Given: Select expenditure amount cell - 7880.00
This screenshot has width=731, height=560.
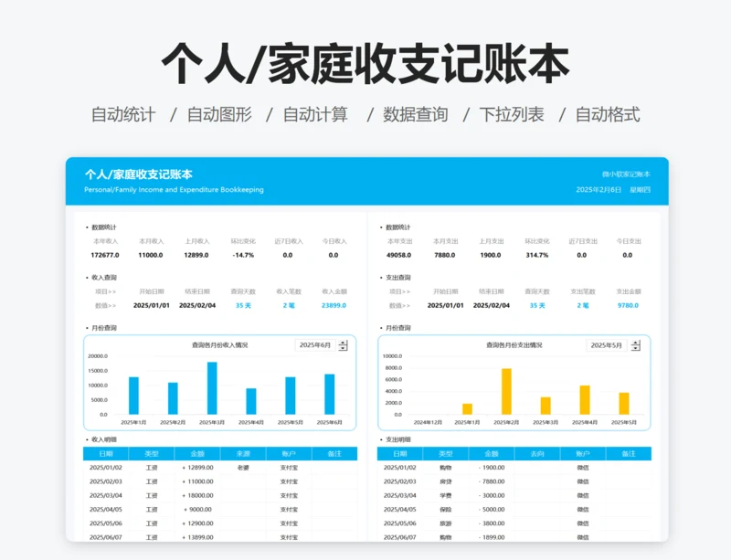Looking at the screenshot, I should (492, 481).
